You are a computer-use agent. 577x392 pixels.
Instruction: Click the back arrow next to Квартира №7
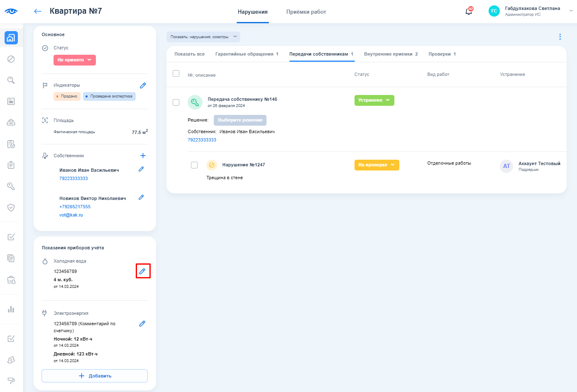coord(38,12)
